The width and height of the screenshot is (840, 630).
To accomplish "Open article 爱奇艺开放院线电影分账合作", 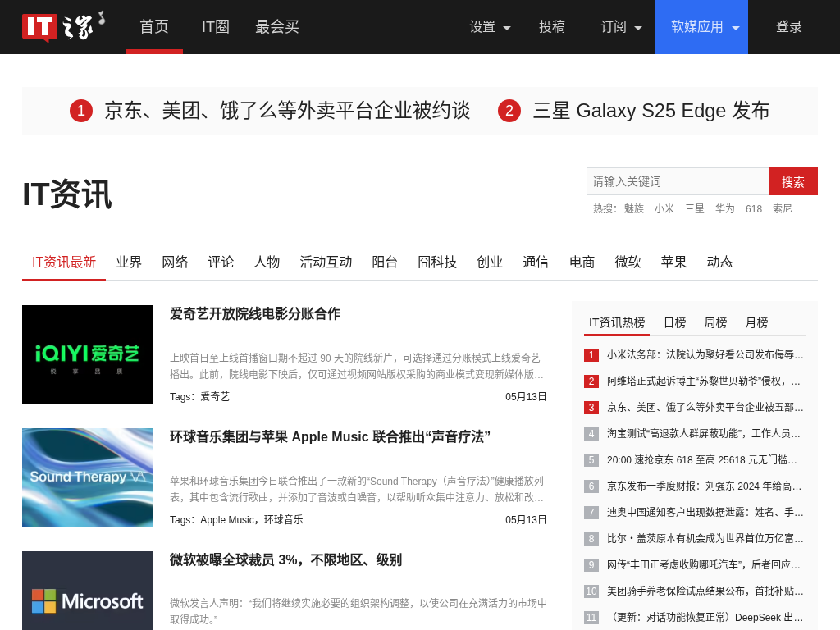I will click(255, 314).
